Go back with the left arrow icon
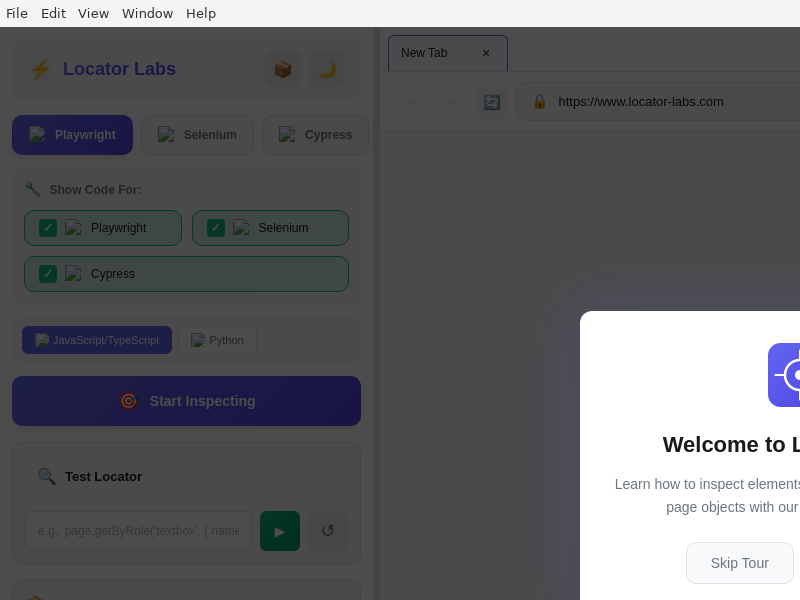 point(412,102)
